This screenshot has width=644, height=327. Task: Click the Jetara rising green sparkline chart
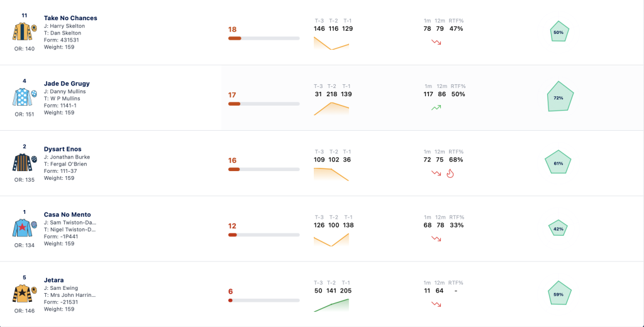tap(331, 305)
